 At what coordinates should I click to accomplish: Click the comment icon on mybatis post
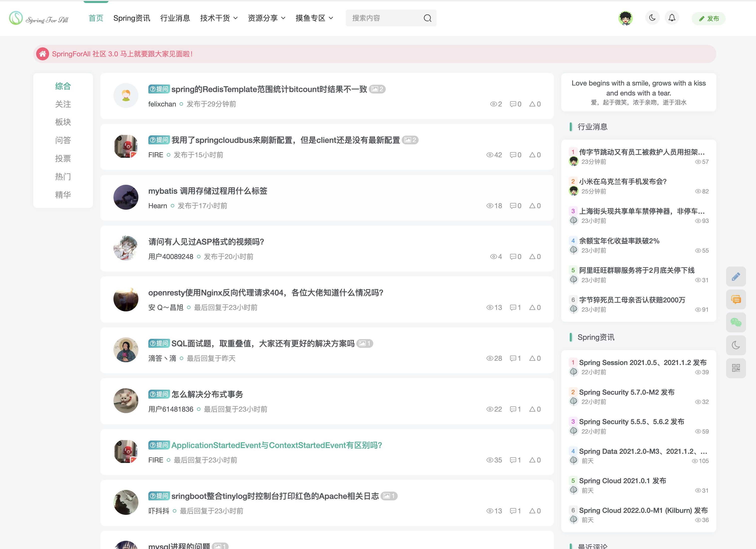pos(513,206)
